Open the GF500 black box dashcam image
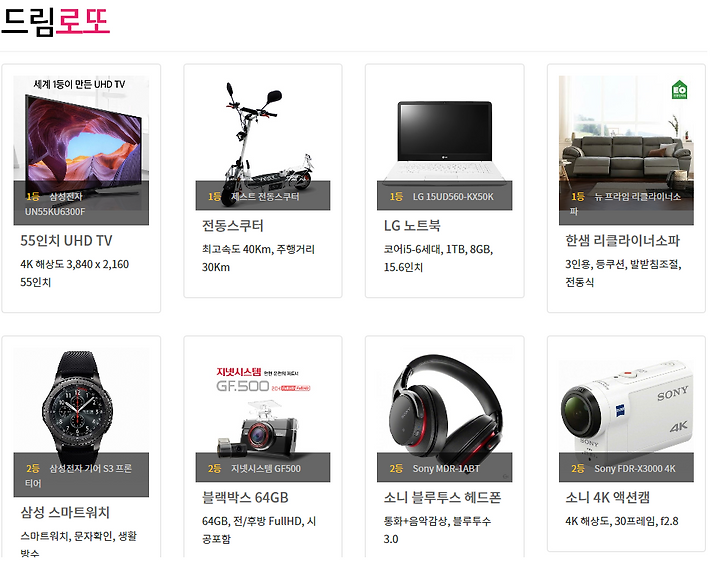The width and height of the screenshot is (720, 579). pos(263,415)
